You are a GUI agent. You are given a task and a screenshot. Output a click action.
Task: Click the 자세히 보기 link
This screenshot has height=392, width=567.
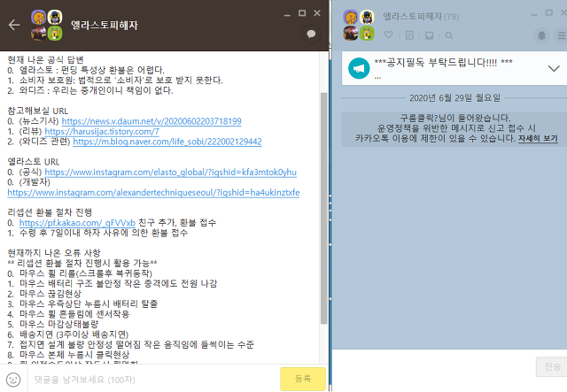click(x=538, y=138)
